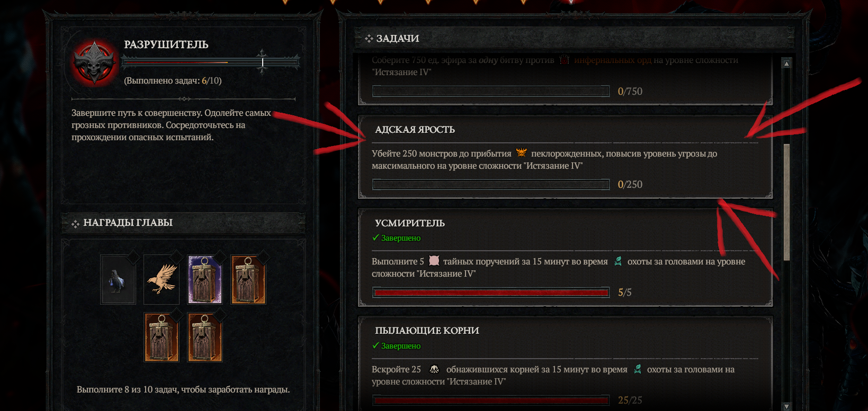Image resolution: width=868 pixels, height=411 pixels.
Task: Click the orange cache in the top reward row
Action: point(248,280)
